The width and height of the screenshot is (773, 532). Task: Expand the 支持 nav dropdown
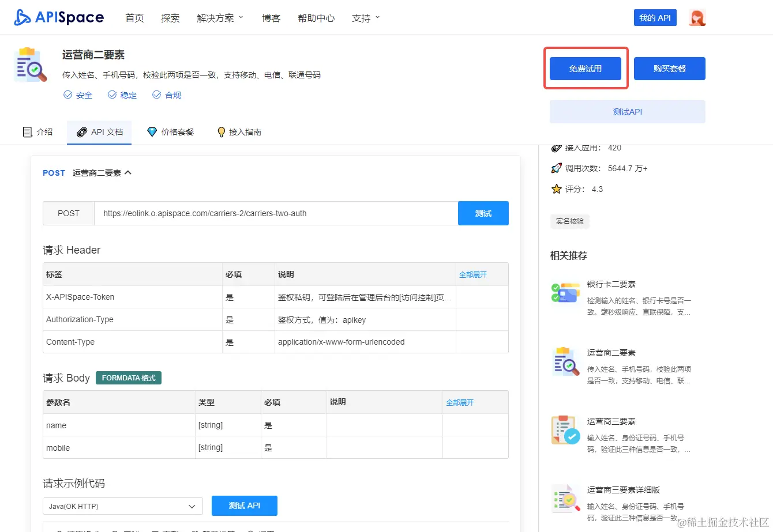point(366,18)
